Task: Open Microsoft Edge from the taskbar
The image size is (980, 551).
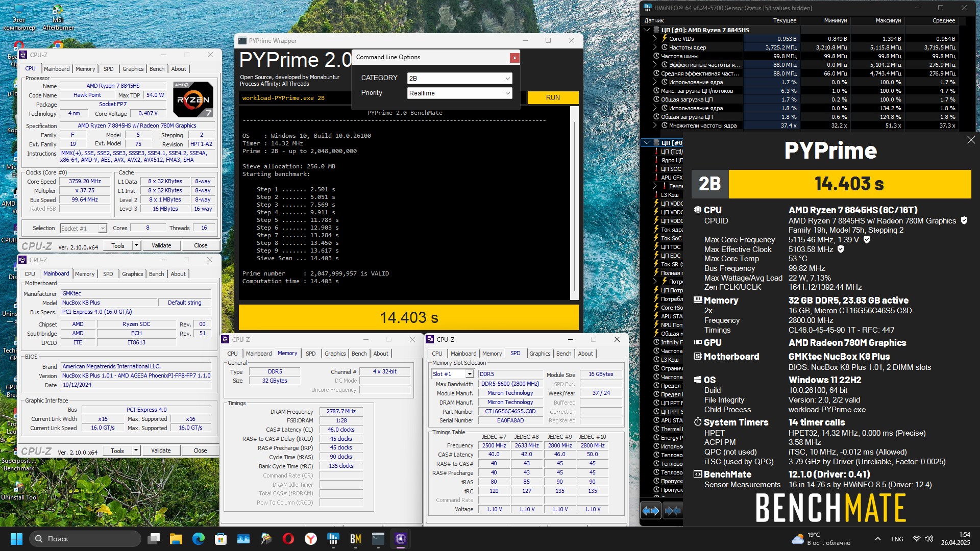Action: [x=199, y=539]
